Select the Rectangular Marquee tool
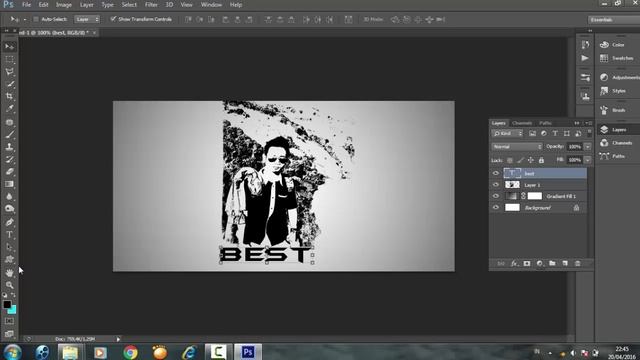The width and height of the screenshot is (640, 360). click(9, 59)
